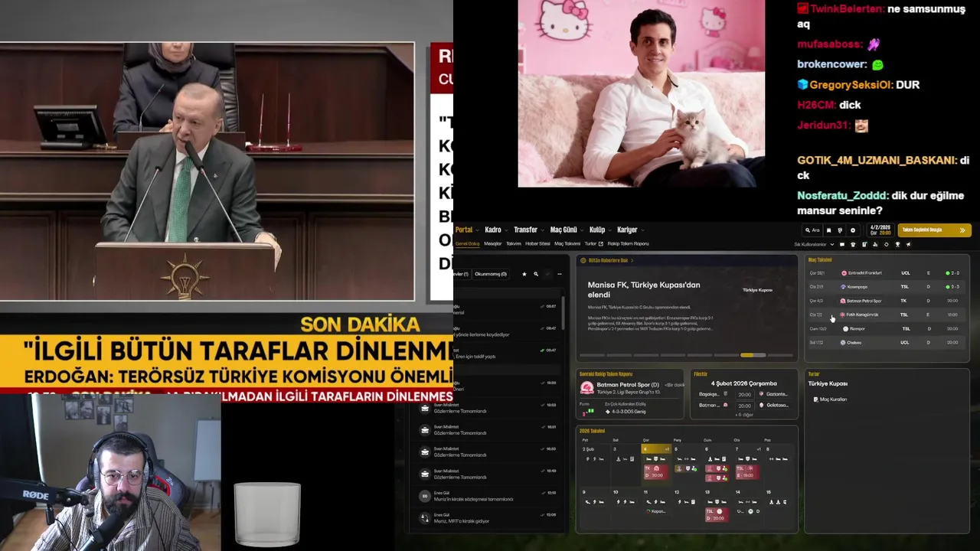Click the 'Manisa FK, Türkiye Kupası'dan elendi' headline
Image resolution: width=980 pixels, height=551 pixels.
644,289
